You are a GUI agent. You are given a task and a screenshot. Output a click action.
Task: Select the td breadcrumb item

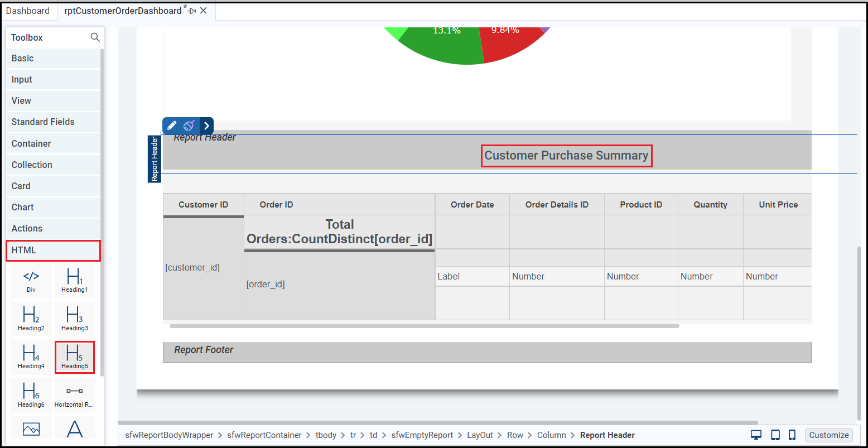(374, 435)
